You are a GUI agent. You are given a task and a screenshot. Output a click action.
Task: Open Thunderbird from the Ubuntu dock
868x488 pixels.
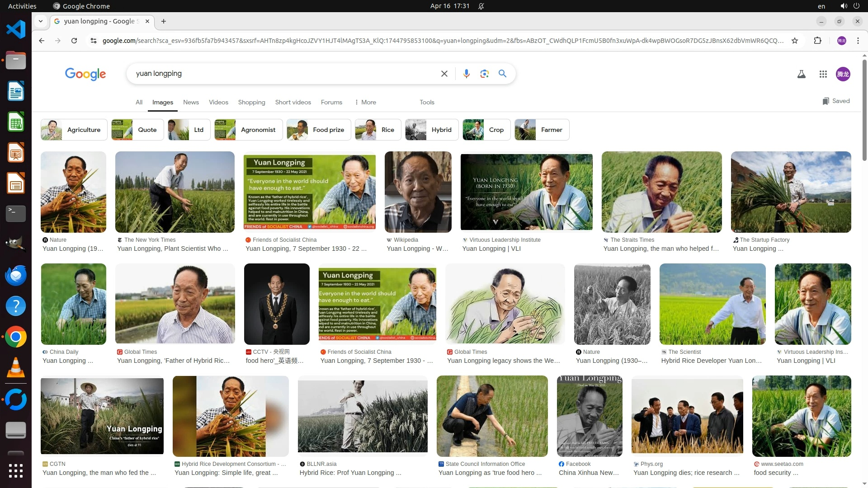click(16, 275)
